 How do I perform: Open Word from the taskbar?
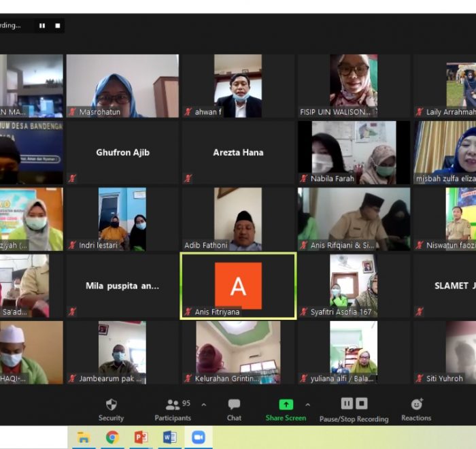click(169, 437)
